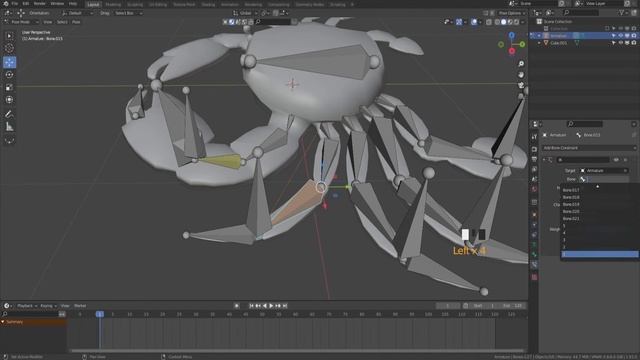
Task: Toggle visibility eye of Cube.001 in outliner
Action: [x=620, y=43]
